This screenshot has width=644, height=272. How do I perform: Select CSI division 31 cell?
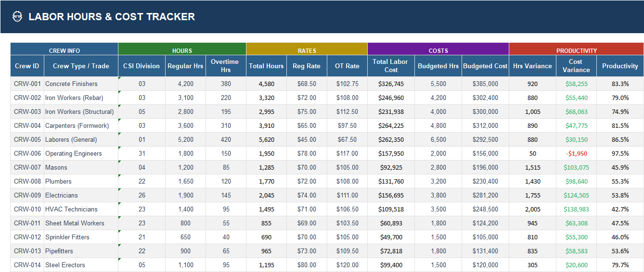point(142,153)
